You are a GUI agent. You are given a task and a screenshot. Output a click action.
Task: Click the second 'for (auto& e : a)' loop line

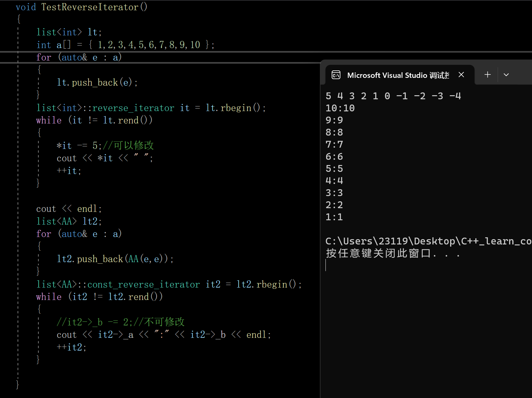pyautogui.click(x=79, y=234)
